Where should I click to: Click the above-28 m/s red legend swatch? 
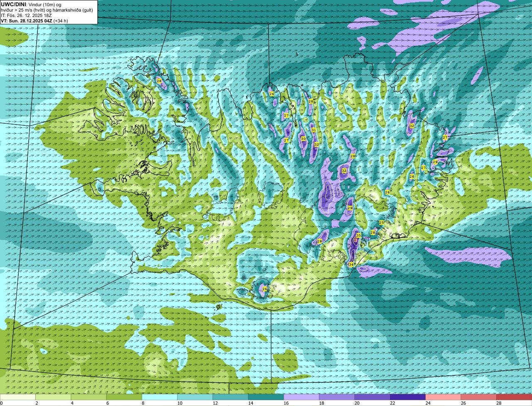click(514, 397)
